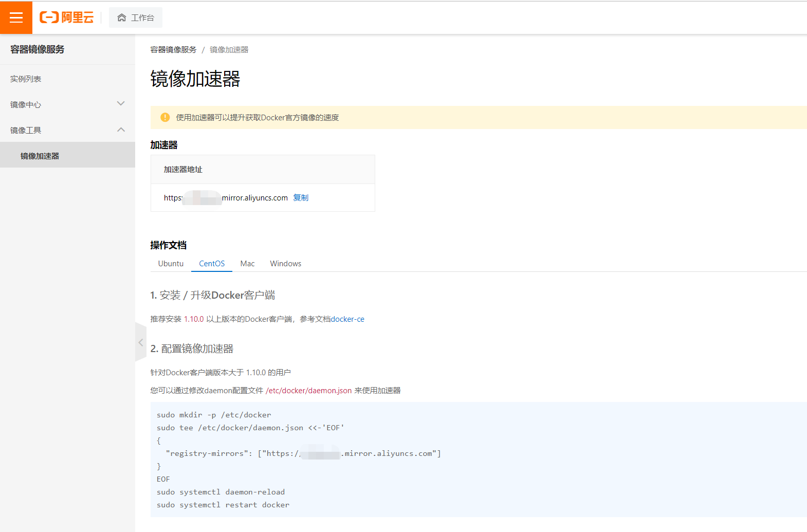Image resolution: width=807 pixels, height=532 pixels.
Task: Switch to the Windows tab
Action: pyautogui.click(x=286, y=264)
